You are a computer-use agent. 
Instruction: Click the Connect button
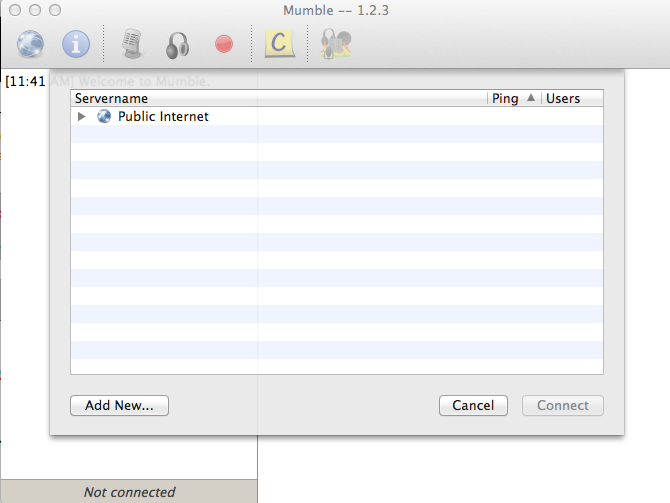(563, 405)
